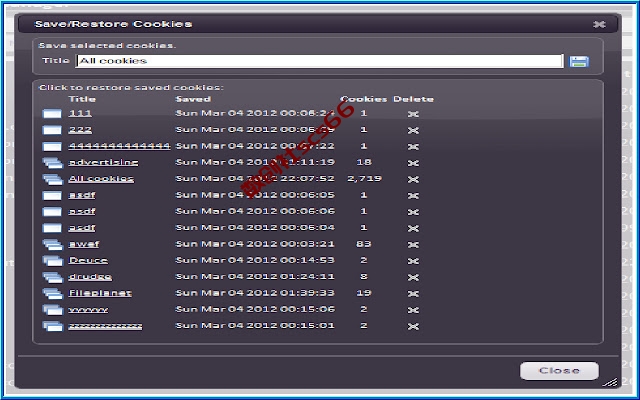
Task: Click date Sun Mar 04 2012 01:39:33
Action: [255, 293]
